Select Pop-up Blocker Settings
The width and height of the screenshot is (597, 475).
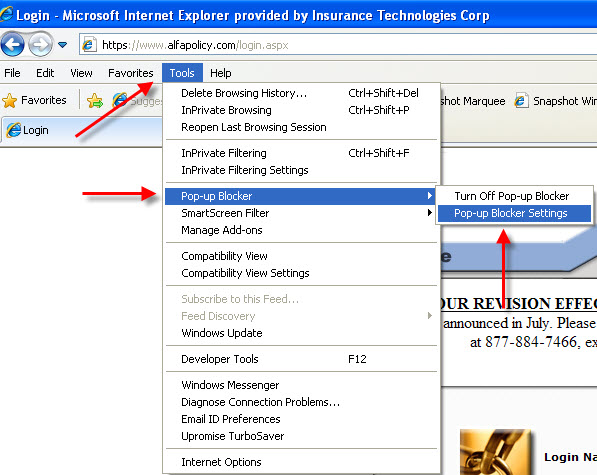point(514,213)
